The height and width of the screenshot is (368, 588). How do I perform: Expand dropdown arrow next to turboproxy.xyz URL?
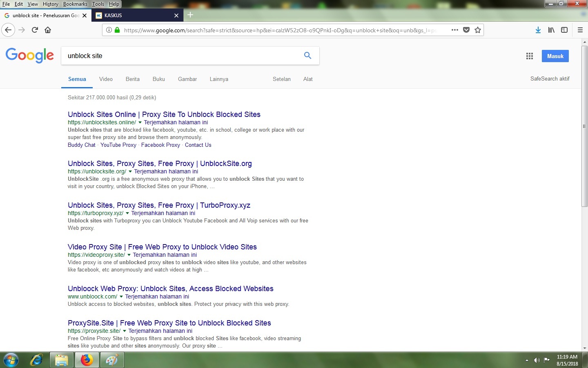pyautogui.click(x=127, y=213)
